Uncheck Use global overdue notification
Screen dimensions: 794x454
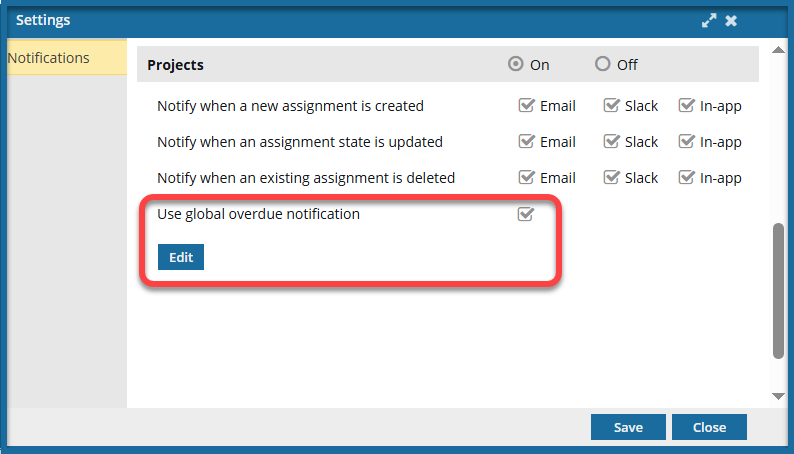(x=526, y=214)
